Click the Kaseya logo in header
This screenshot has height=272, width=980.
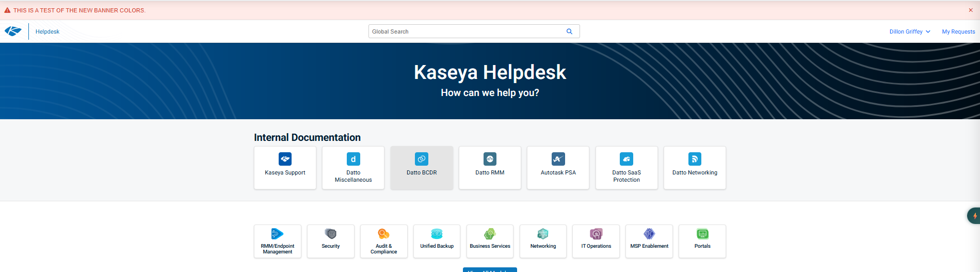pos(13,31)
